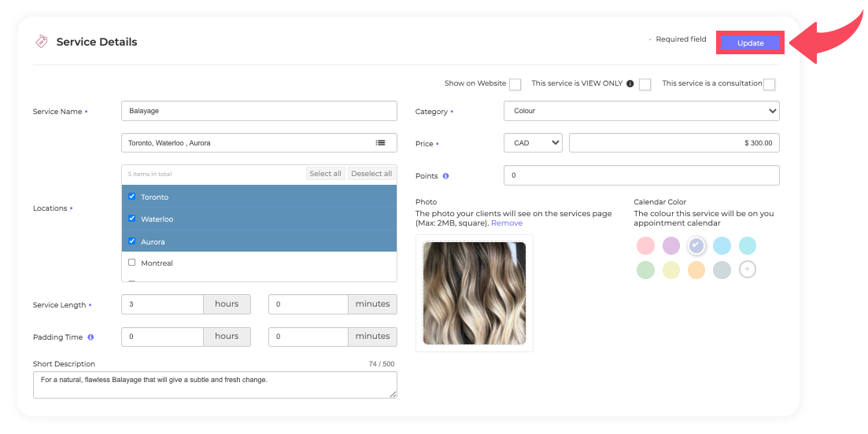Select the purple calendar color
This screenshot has height=434, width=868.
pos(671,245)
